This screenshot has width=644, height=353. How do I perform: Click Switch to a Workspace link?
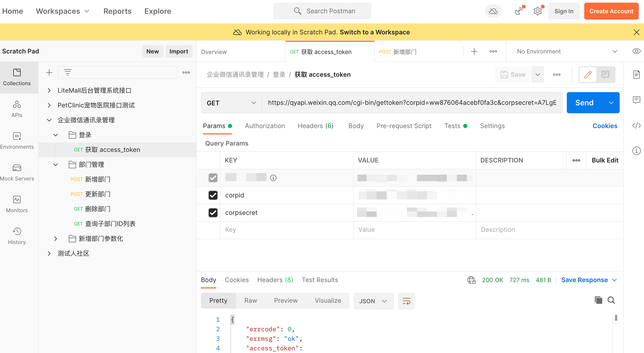pyautogui.click(x=375, y=32)
